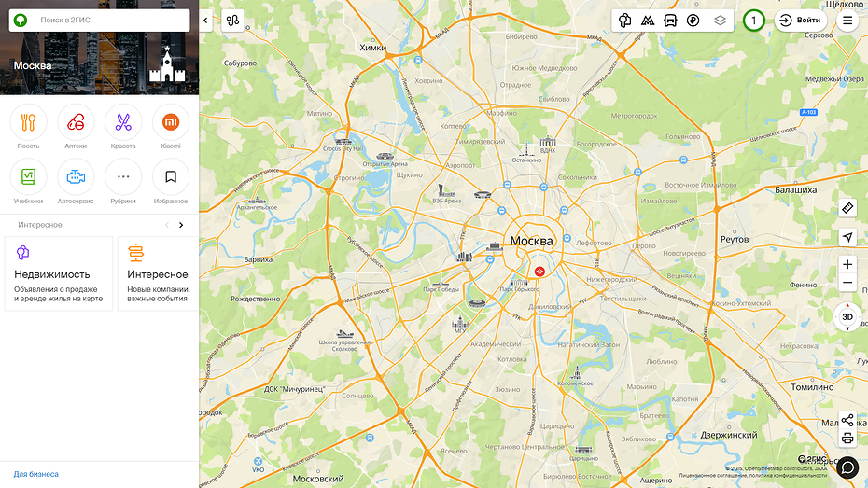The height and width of the screenshot is (488, 868).
Task: Open the hamburger main menu
Action: click(847, 21)
